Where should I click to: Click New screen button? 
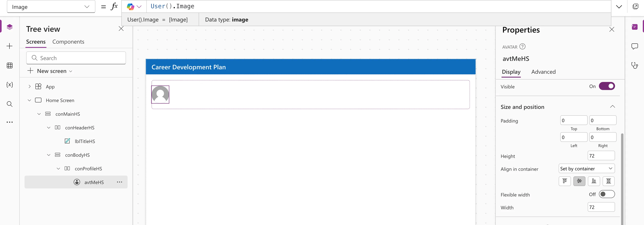(x=50, y=71)
